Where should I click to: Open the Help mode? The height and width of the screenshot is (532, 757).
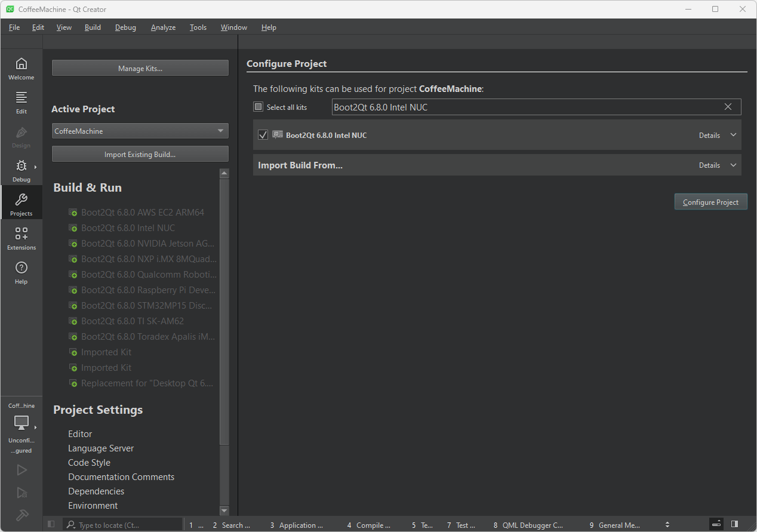pos(21,272)
